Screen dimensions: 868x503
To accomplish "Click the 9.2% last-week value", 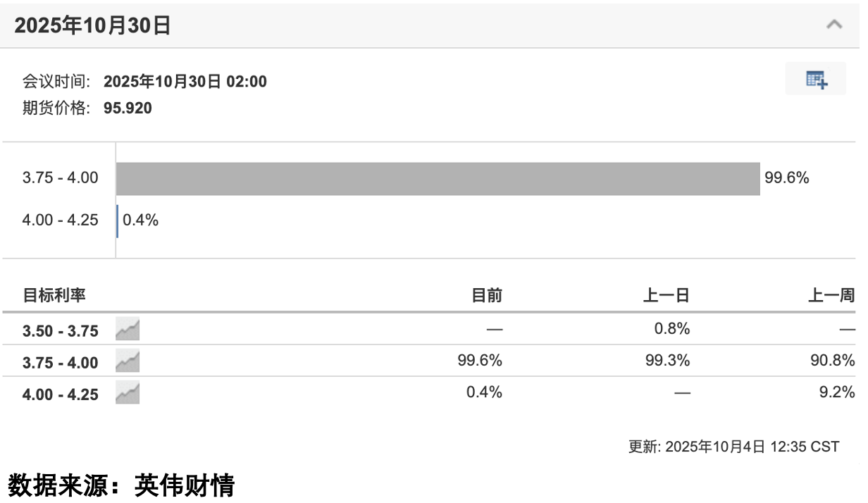I will [x=838, y=392].
